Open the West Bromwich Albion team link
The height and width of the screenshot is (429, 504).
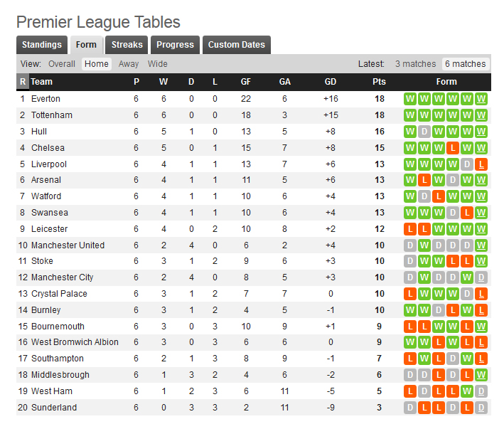coord(75,342)
